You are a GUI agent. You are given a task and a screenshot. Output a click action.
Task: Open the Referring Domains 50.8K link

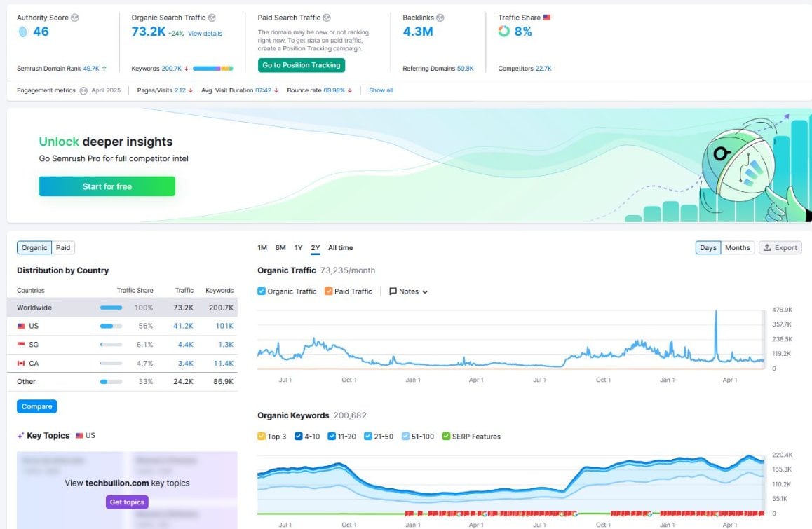click(465, 69)
